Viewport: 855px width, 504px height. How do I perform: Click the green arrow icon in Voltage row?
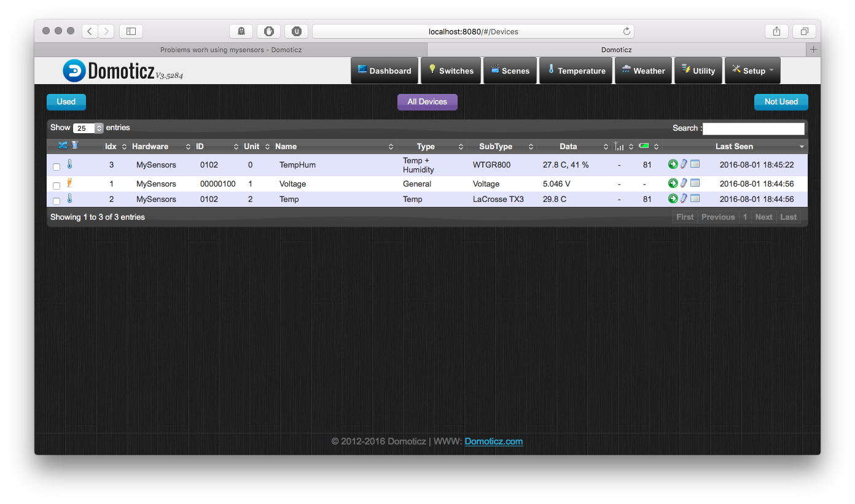673,183
